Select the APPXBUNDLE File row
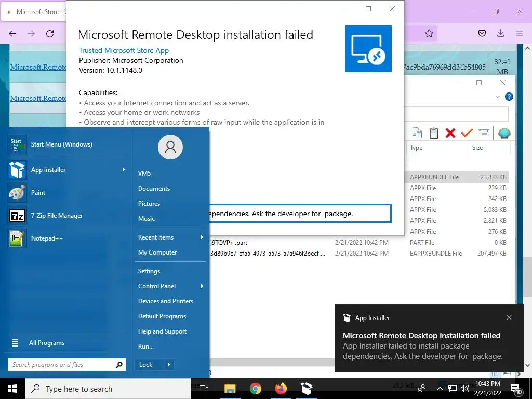The height and width of the screenshot is (399, 532). [456, 177]
